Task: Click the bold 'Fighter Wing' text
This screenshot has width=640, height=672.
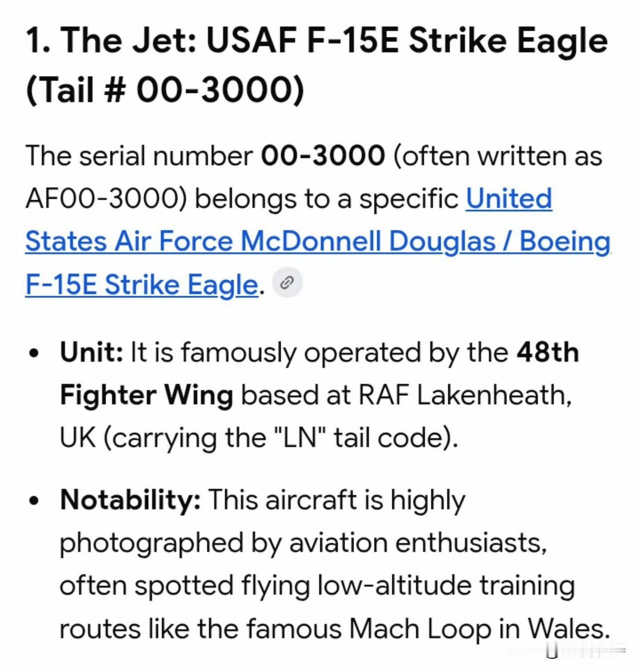Action: click(146, 395)
